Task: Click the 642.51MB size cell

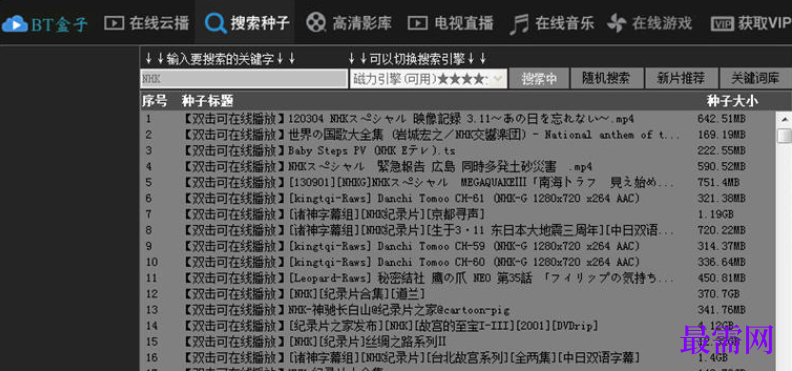Action: click(x=721, y=120)
